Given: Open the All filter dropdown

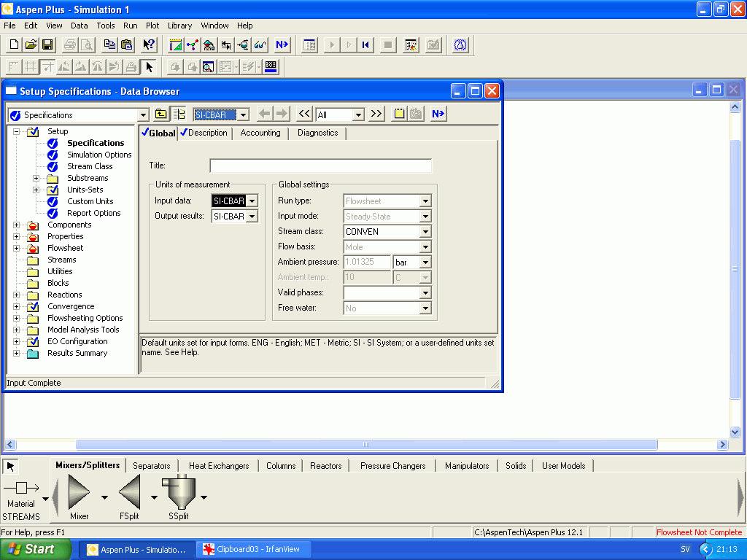Looking at the screenshot, I should (358, 114).
